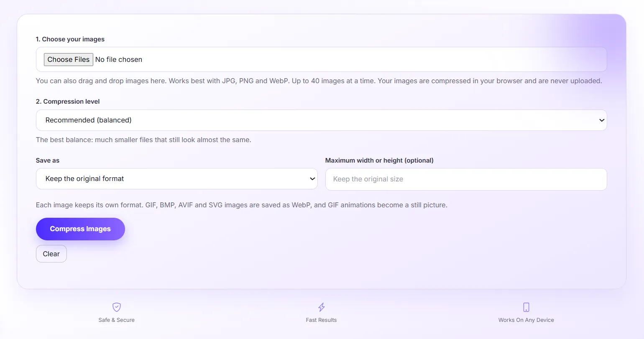Click the Choose Files button
Screen dimensions: 644x339
click(69, 59)
